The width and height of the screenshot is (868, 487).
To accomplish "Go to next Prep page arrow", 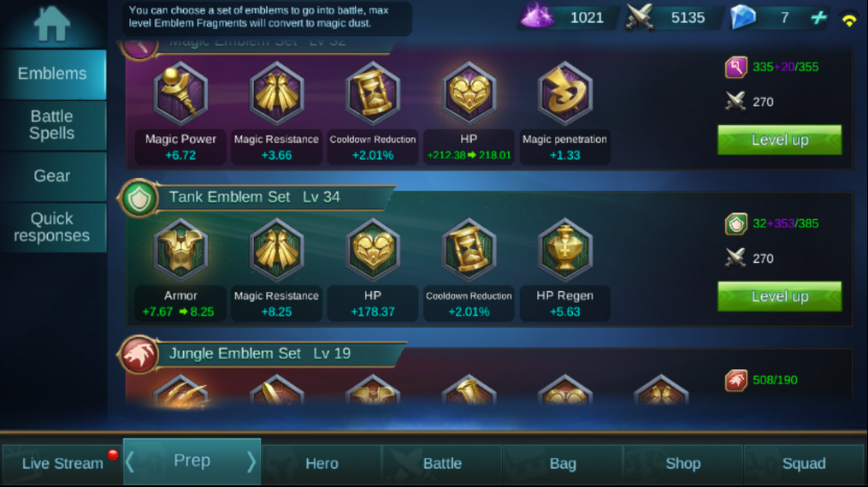I will click(x=251, y=461).
